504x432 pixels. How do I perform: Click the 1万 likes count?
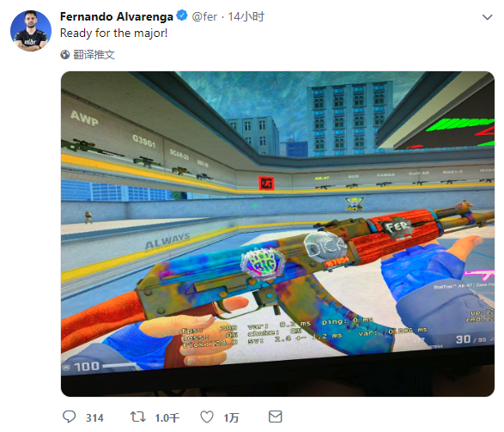[x=232, y=418]
